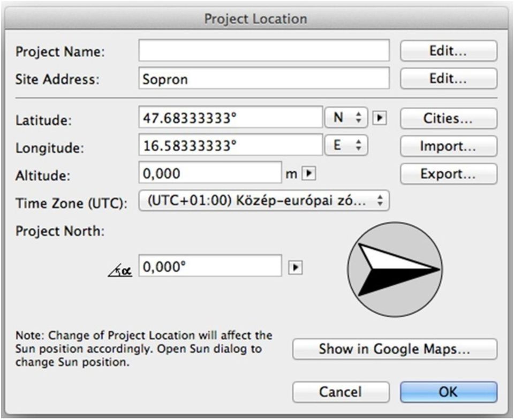Click the Altitude value field

pyautogui.click(x=210, y=173)
